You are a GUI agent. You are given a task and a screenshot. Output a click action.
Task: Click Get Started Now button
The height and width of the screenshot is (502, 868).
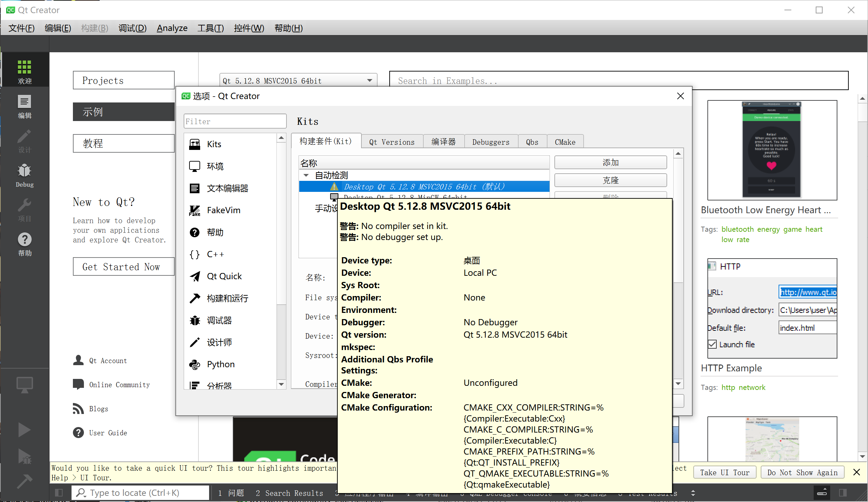point(124,267)
